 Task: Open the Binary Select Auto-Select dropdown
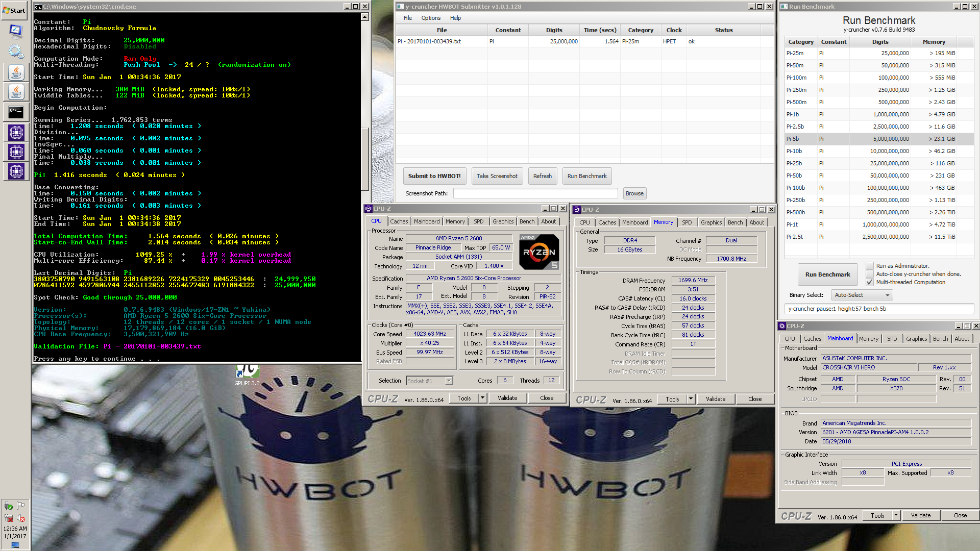(x=862, y=295)
